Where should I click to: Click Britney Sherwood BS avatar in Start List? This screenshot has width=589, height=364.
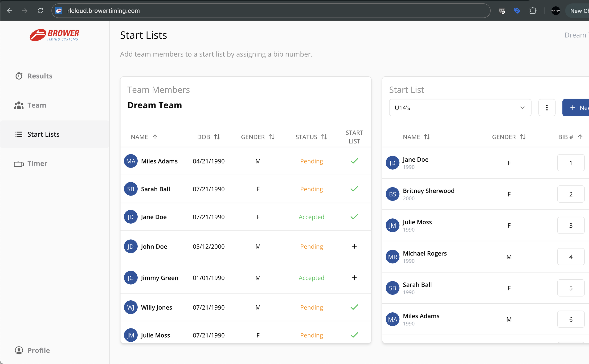pyautogui.click(x=392, y=194)
